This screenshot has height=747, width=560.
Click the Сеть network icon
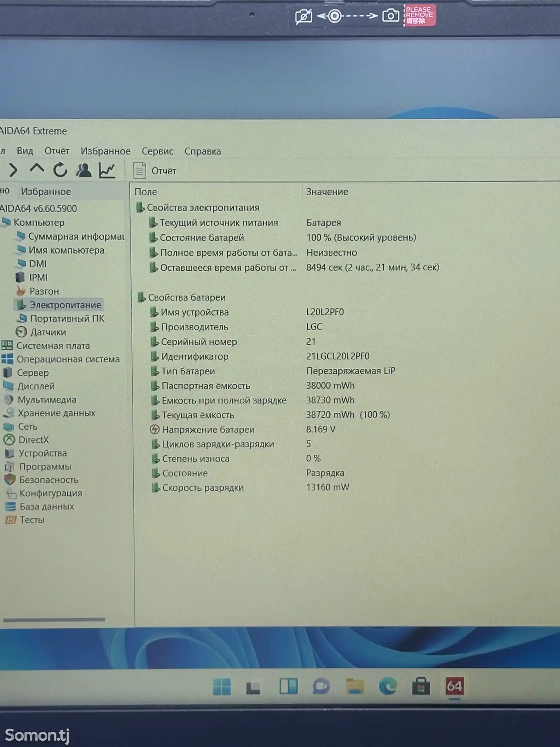pyautogui.click(x=8, y=427)
